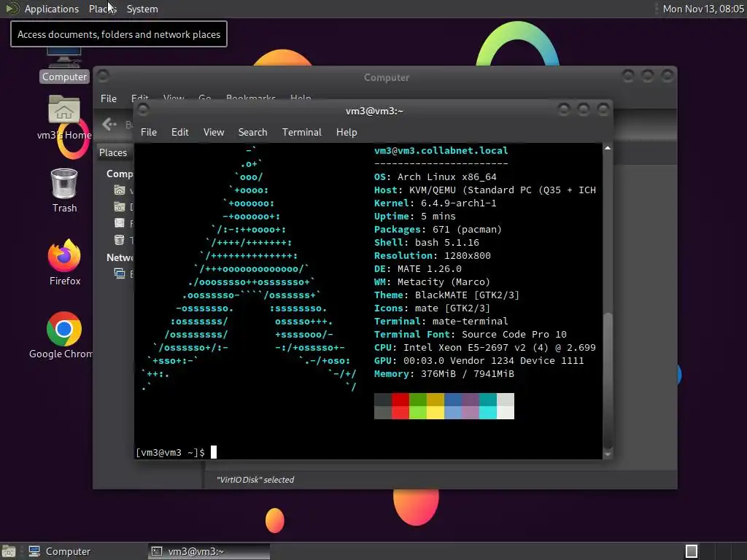Click the window menu button of terminal window
The height and width of the screenshot is (560, 747).
coord(143,109)
